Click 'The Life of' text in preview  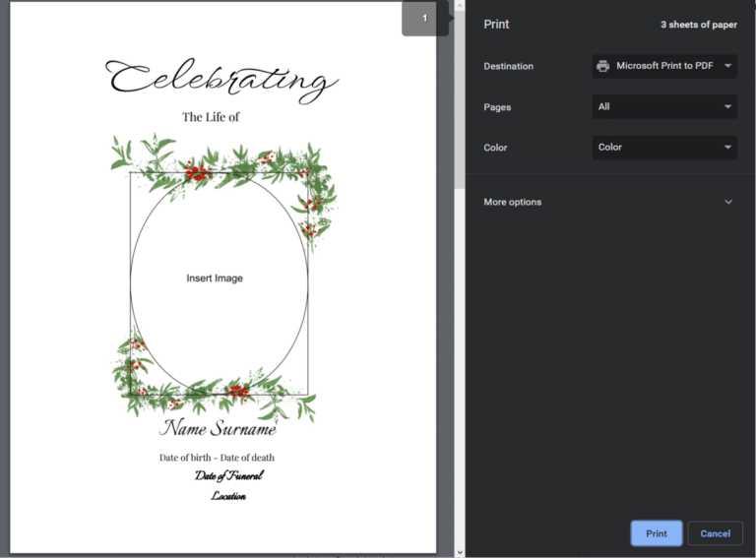coord(211,117)
